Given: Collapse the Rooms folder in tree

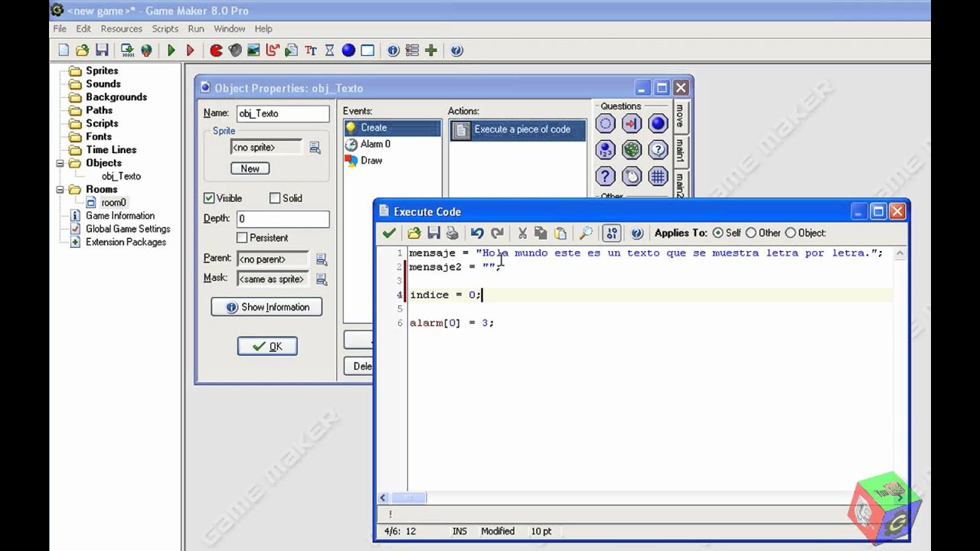Looking at the screenshot, I should point(60,189).
